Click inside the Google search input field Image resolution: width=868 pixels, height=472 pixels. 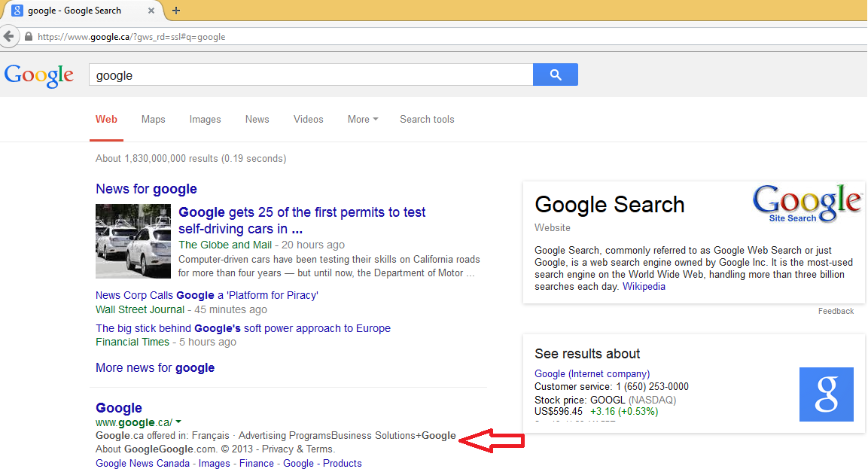311,75
